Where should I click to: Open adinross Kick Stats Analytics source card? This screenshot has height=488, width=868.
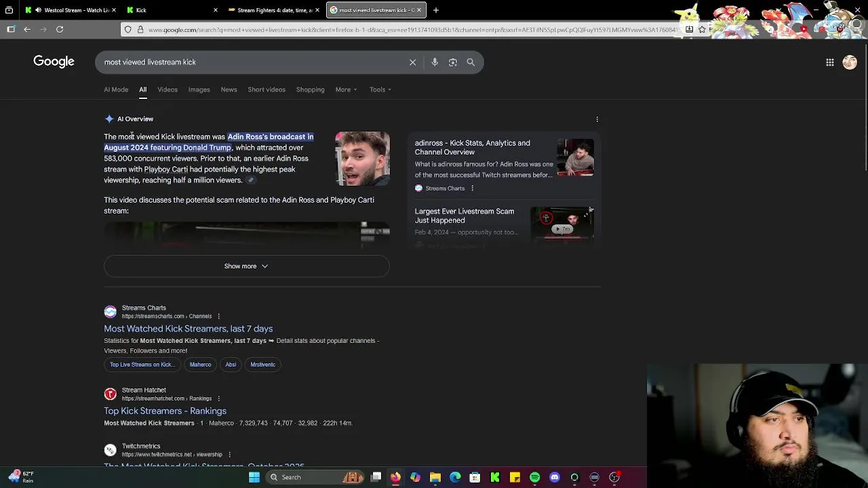pyautogui.click(x=504, y=165)
